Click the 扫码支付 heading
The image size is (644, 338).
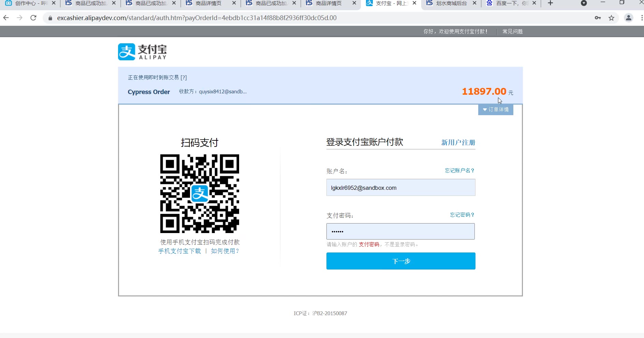[200, 142]
